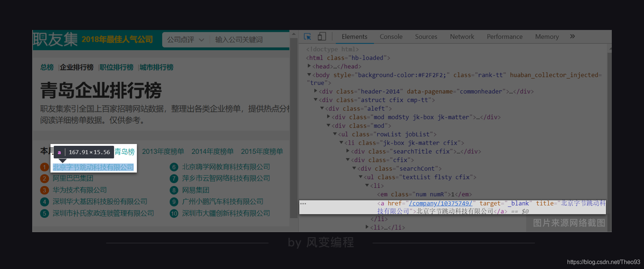Switch to the Sources tab
This screenshot has height=269, width=644.
426,37
